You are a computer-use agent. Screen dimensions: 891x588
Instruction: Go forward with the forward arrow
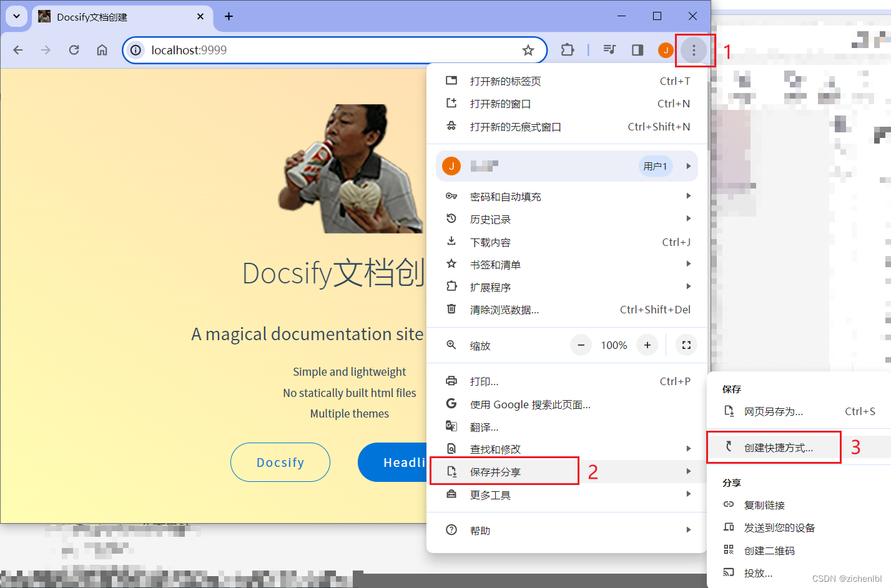click(x=46, y=50)
